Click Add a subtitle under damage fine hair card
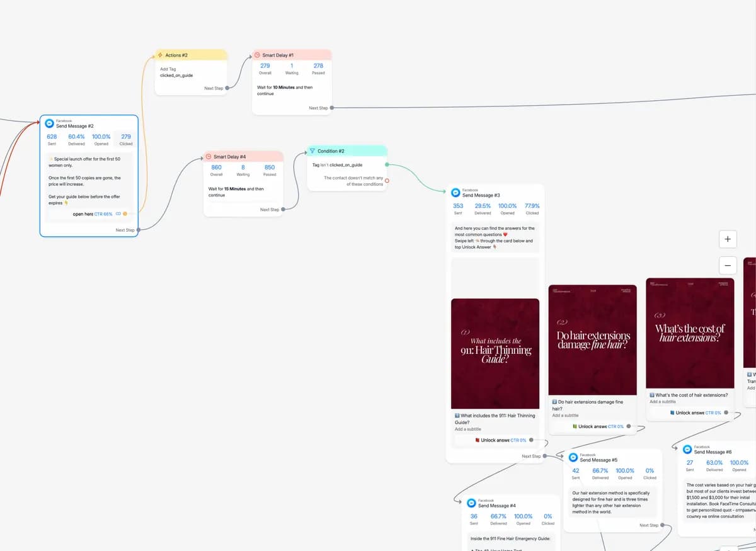 pos(565,416)
